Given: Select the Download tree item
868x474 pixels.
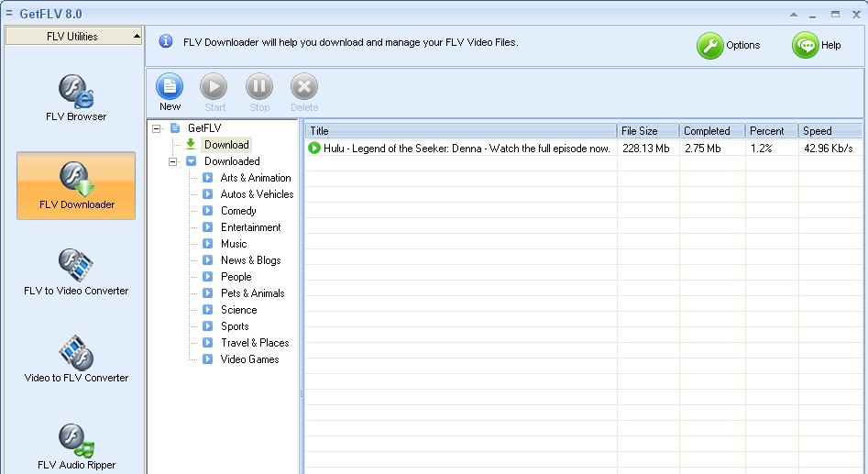Looking at the screenshot, I should [x=226, y=145].
